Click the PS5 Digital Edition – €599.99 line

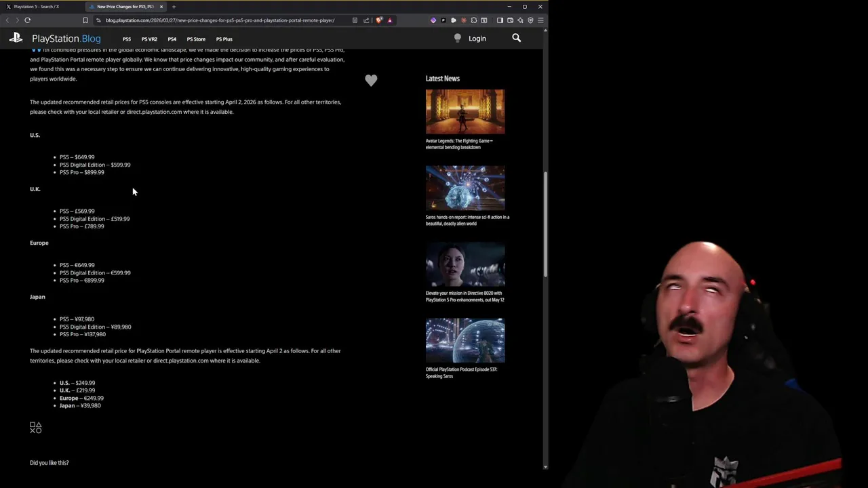pyautogui.click(x=95, y=272)
